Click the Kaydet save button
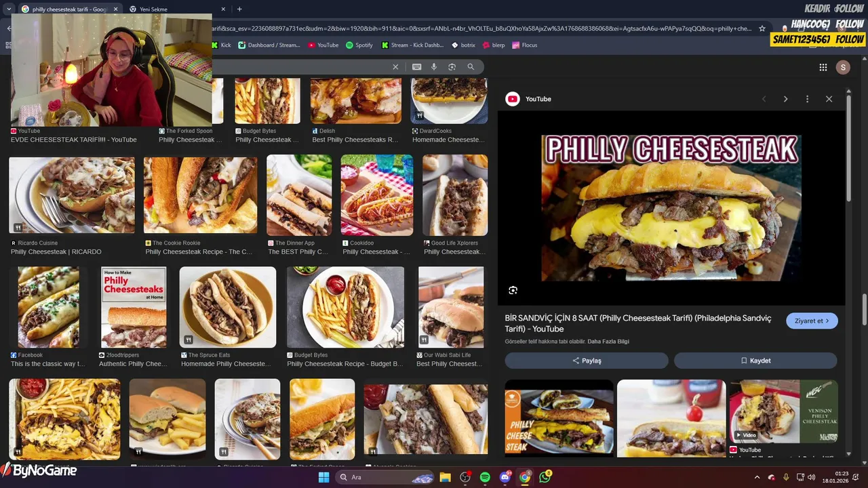This screenshot has width=868, height=488. tap(755, 361)
